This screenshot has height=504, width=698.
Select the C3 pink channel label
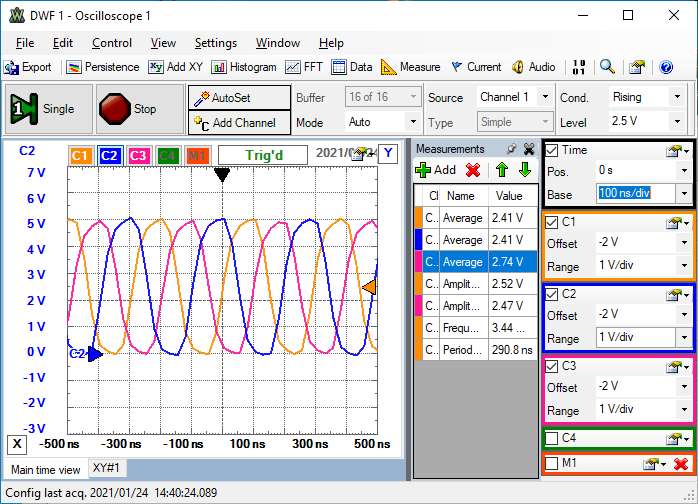point(139,155)
